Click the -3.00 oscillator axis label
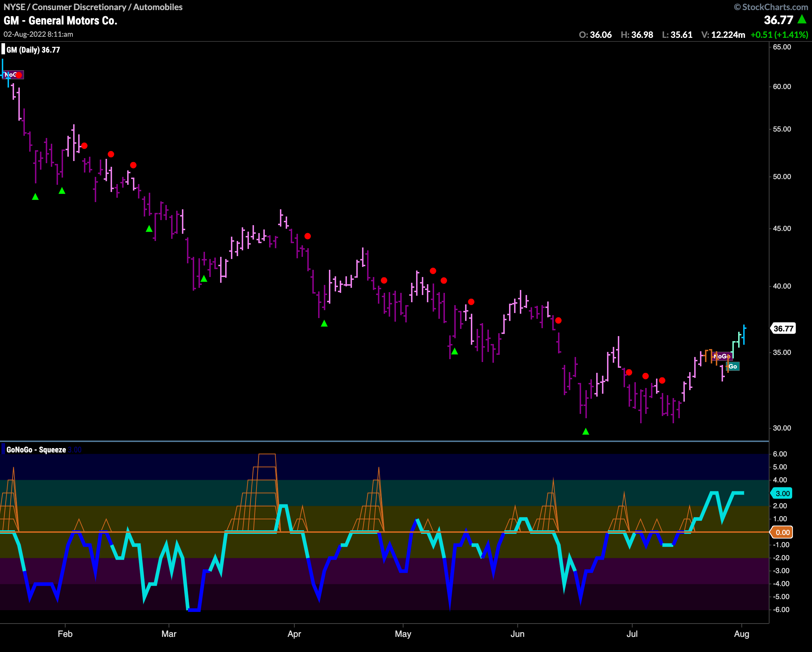This screenshot has height=652, width=812. click(781, 571)
